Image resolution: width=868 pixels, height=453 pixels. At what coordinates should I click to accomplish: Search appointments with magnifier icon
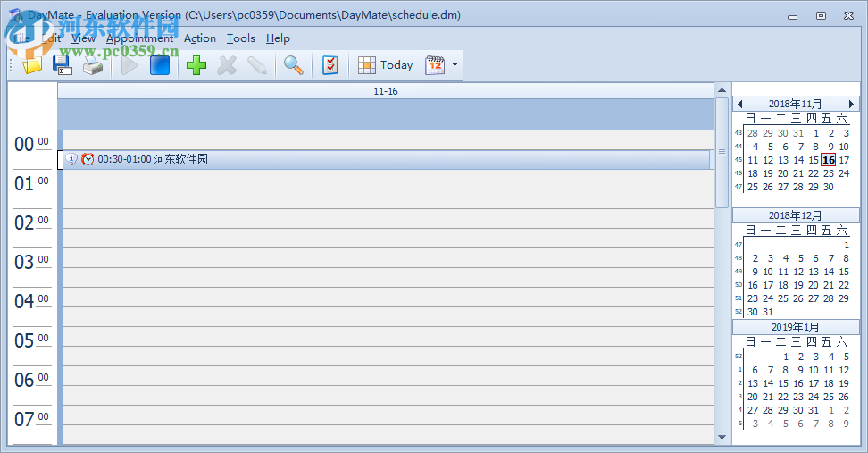[x=294, y=65]
